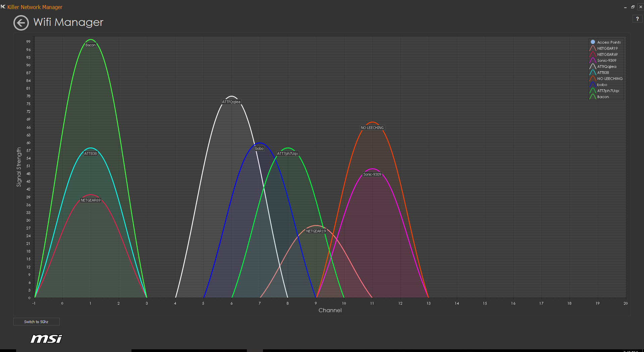Go back using the circled arrow icon
This screenshot has height=352, width=644.
pyautogui.click(x=21, y=23)
